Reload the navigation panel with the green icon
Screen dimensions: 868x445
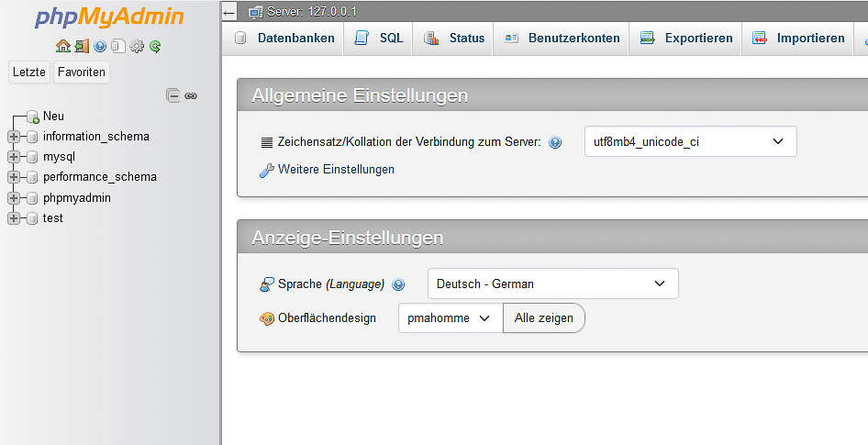tap(155, 47)
